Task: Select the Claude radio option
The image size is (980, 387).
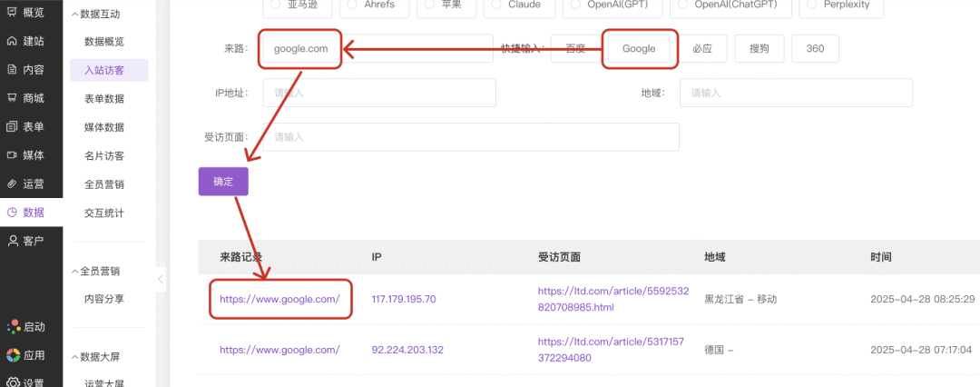Action: coord(520,5)
